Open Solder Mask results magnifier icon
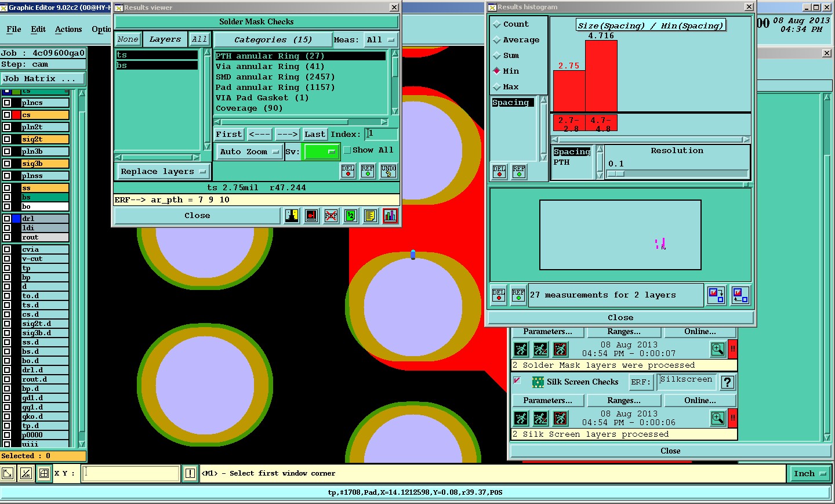This screenshot has height=504, width=835. (x=718, y=349)
